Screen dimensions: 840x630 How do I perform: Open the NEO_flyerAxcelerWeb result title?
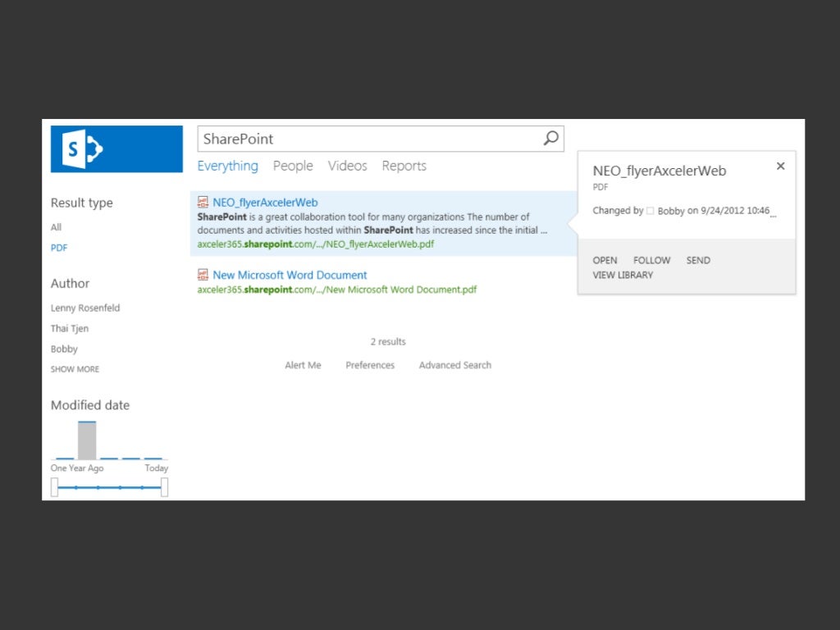pos(265,203)
